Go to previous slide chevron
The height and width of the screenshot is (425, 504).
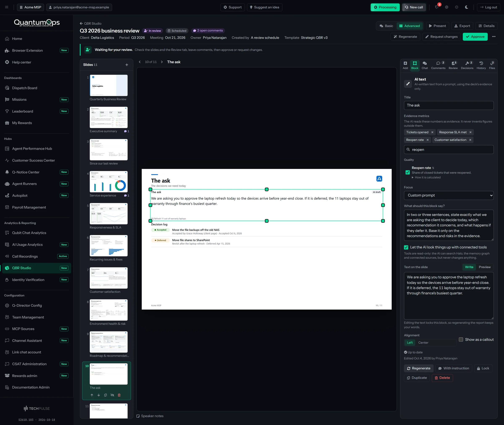click(x=140, y=62)
